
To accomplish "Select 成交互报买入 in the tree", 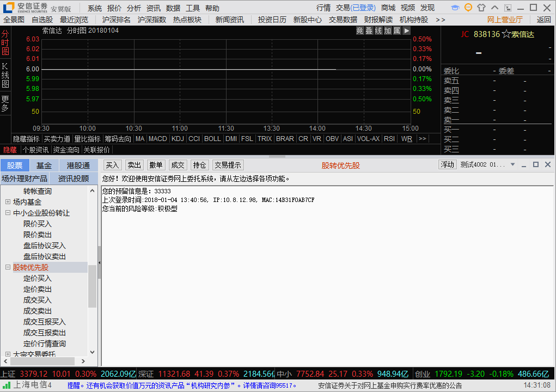I will [x=45, y=322].
